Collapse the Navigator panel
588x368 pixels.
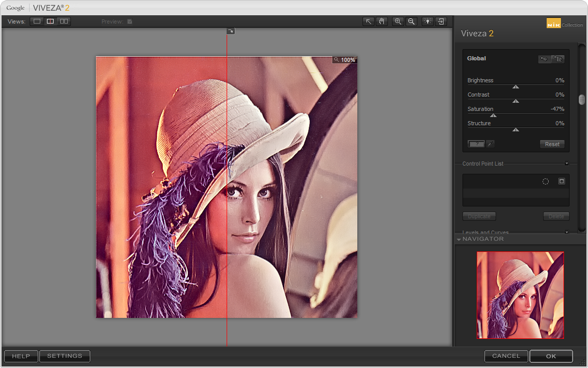coord(459,239)
